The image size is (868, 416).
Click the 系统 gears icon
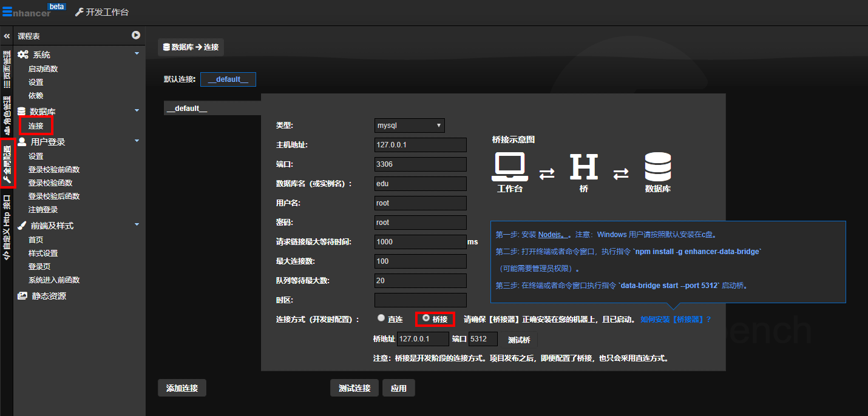22,55
